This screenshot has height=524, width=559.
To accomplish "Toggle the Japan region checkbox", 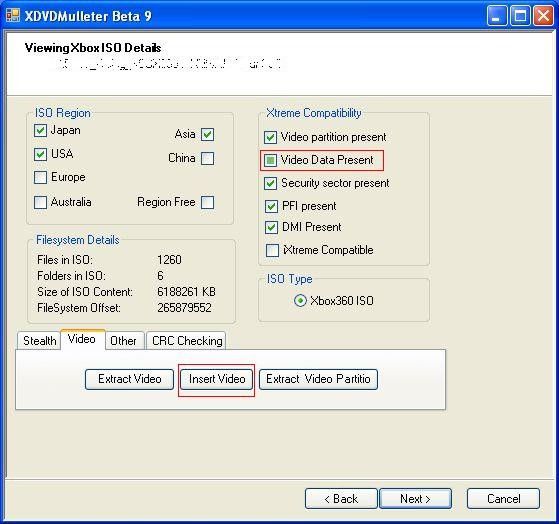I will (x=40, y=130).
